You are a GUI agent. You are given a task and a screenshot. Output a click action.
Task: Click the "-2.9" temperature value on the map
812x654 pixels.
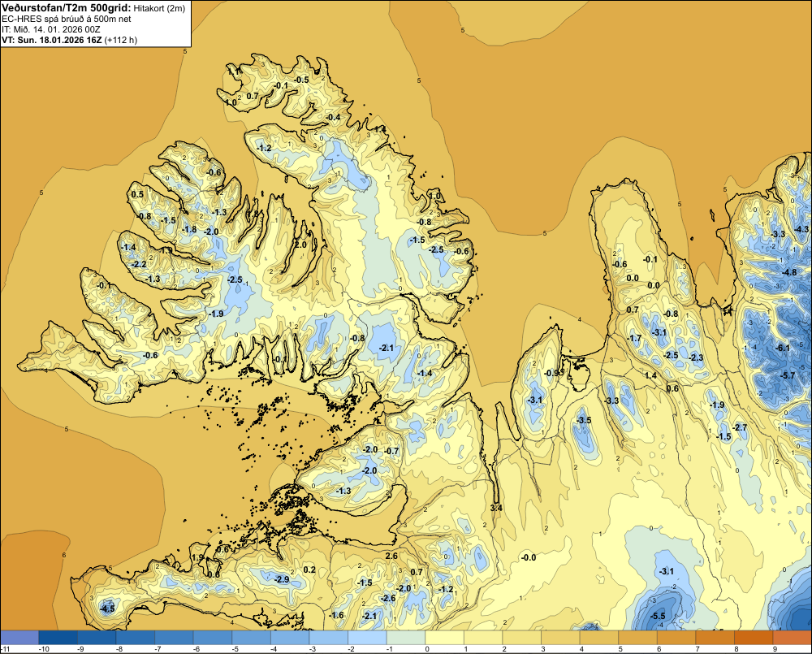click(x=282, y=579)
